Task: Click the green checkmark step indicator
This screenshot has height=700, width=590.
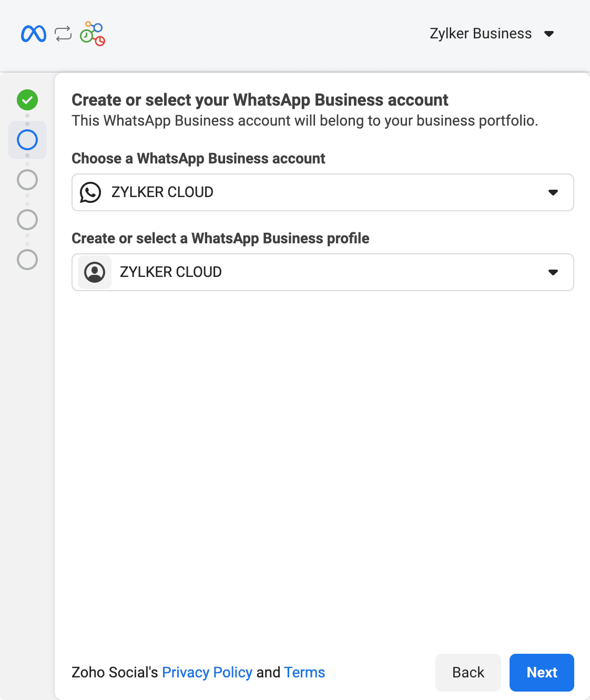Action: 27,100
